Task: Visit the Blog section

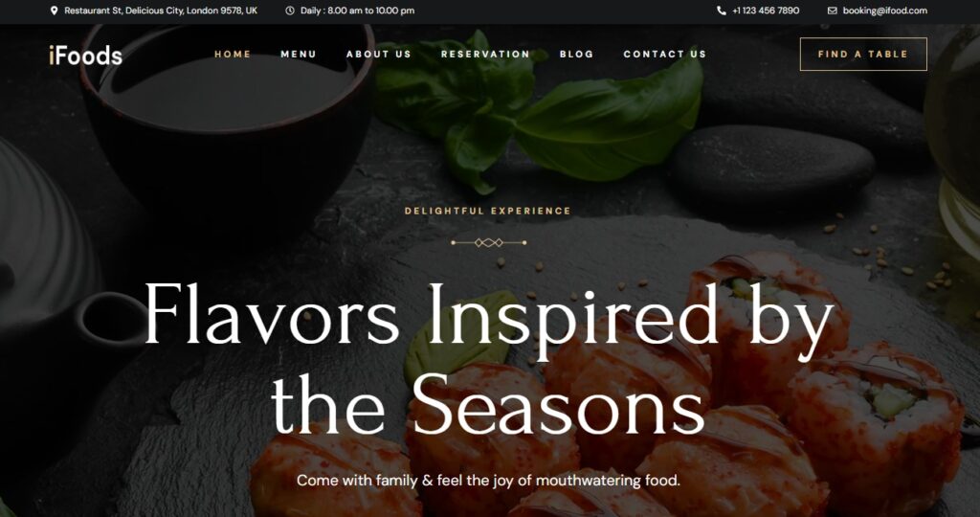Action: coord(576,55)
